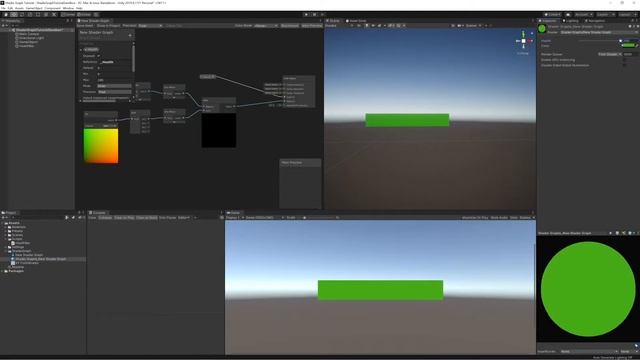Toggle Error Pause in Console

click(x=167, y=218)
